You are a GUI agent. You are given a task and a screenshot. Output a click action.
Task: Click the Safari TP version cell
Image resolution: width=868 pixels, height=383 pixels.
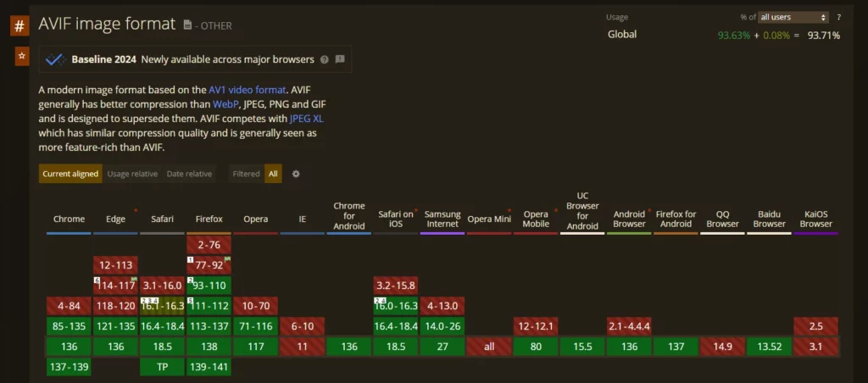coord(162,367)
